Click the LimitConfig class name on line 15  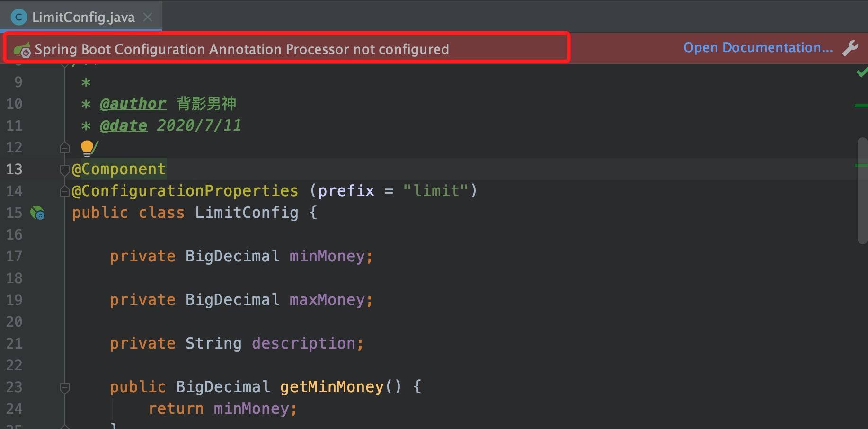point(247,213)
